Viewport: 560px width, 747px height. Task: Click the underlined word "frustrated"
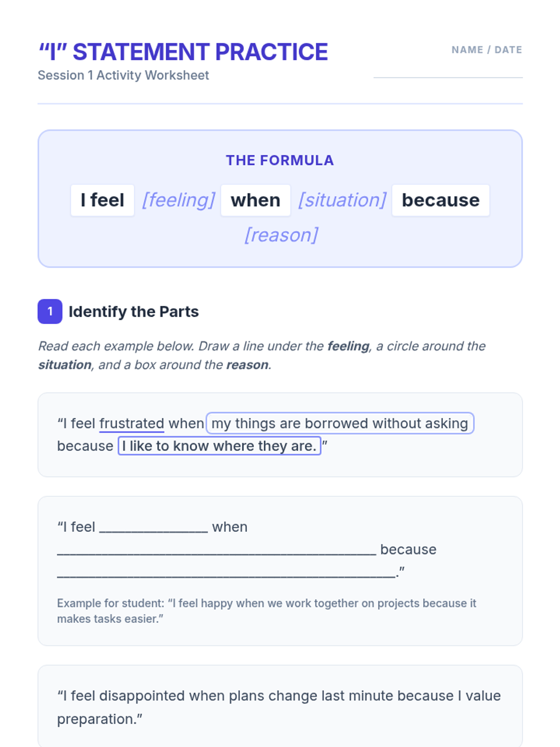tap(132, 423)
